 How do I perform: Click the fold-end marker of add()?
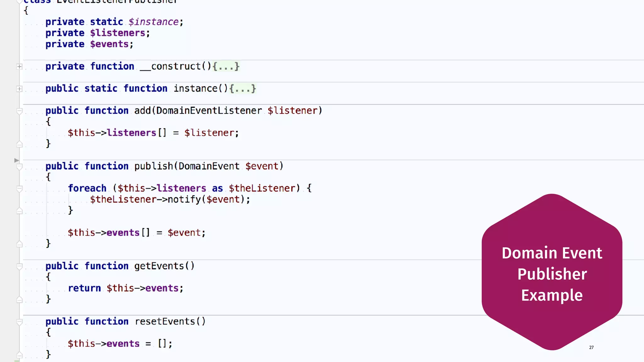click(x=19, y=144)
